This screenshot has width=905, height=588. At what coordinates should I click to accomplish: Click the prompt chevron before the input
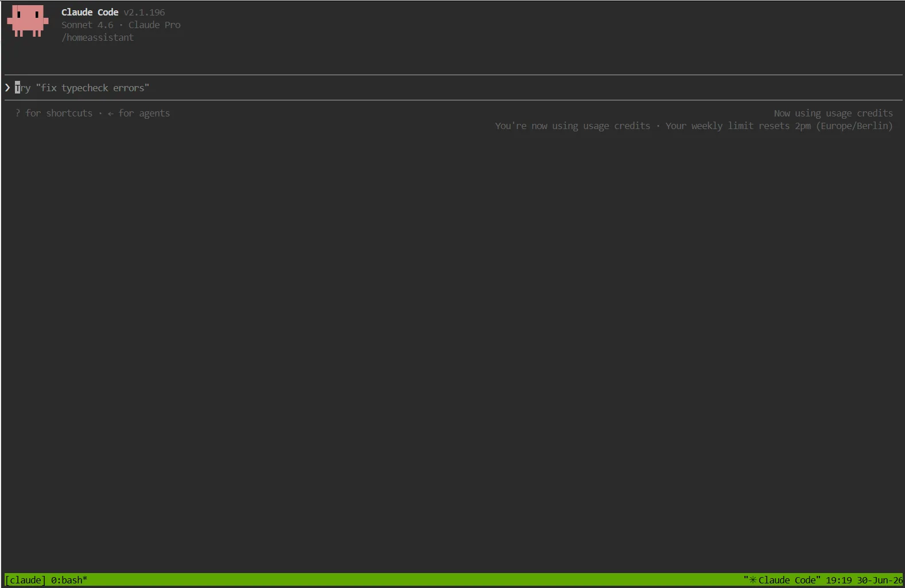tap(7, 88)
